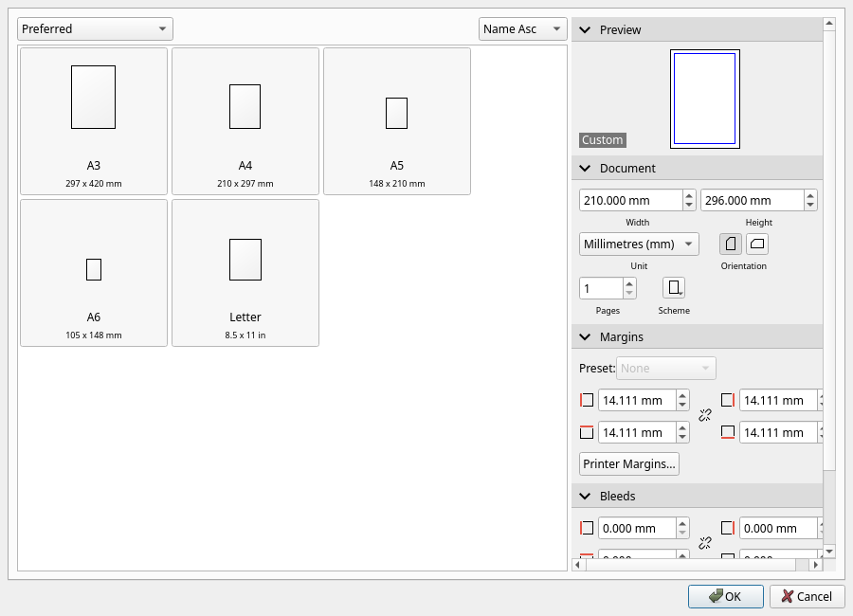Collapse the Preview section
853x616 pixels.
coord(584,30)
